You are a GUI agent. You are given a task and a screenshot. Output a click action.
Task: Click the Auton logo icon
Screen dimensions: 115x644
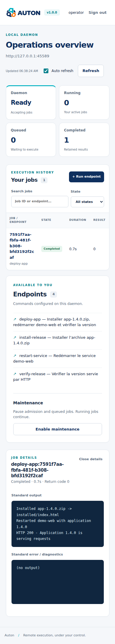click(11, 13)
